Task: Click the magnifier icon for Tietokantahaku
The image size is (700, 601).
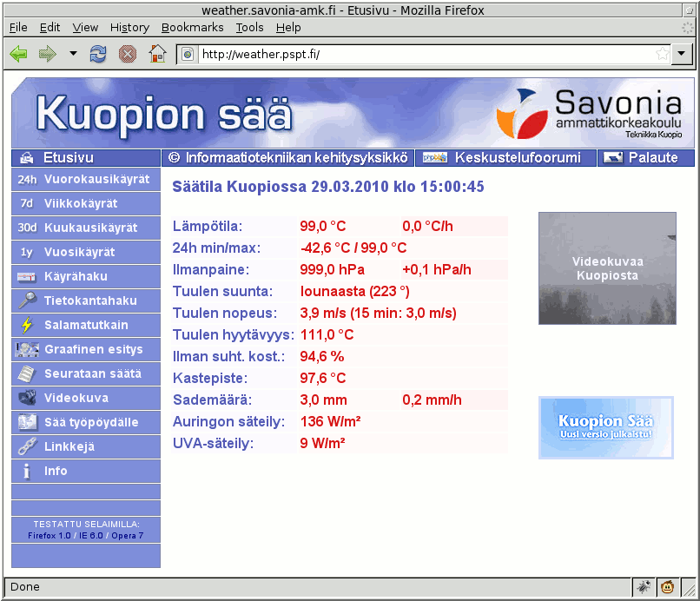Action: (x=27, y=300)
